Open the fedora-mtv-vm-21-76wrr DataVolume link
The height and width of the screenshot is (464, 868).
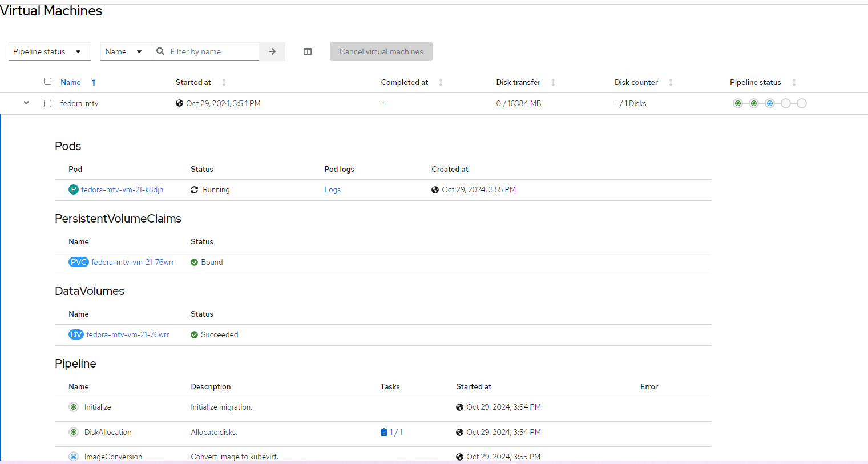pyautogui.click(x=128, y=334)
